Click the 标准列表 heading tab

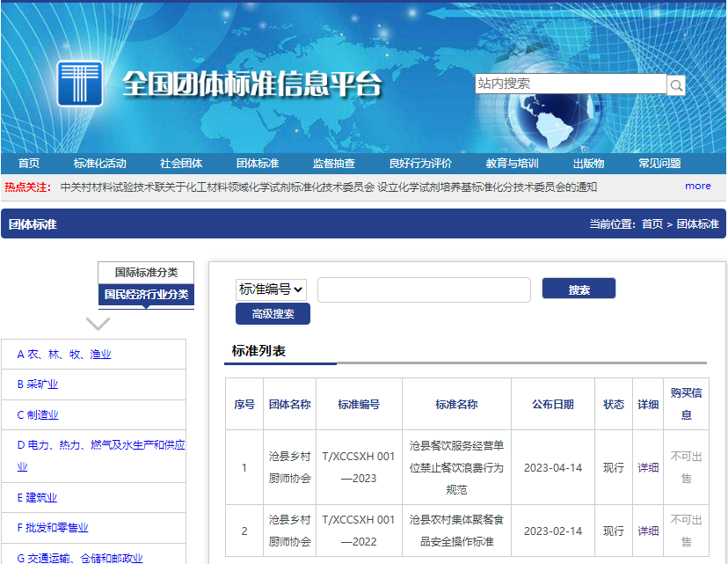coord(258,351)
